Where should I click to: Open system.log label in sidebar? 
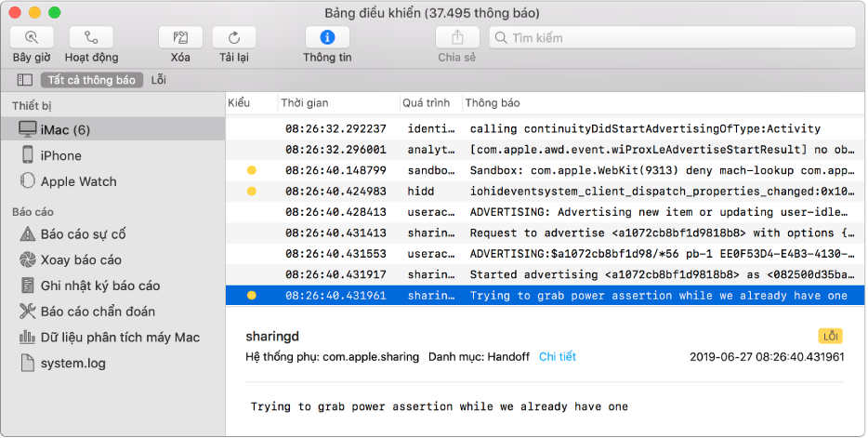(73, 364)
